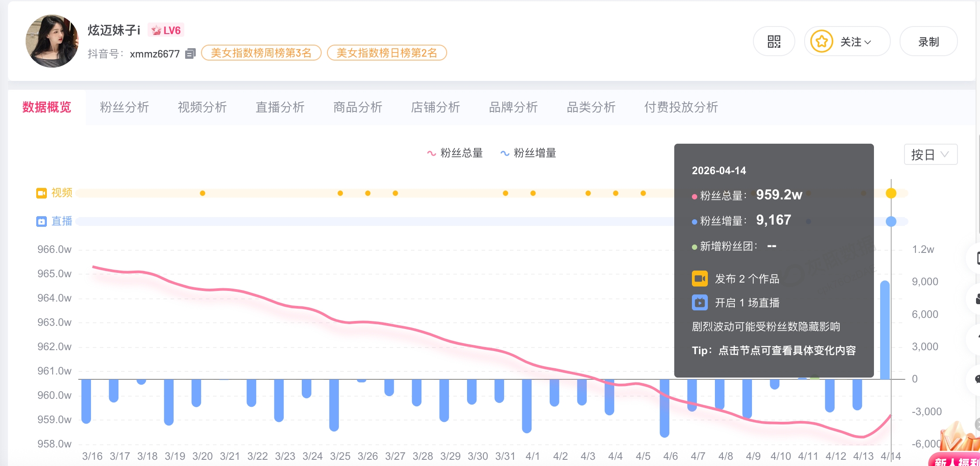
Task: Click the QR code icon button
Action: coord(774,42)
